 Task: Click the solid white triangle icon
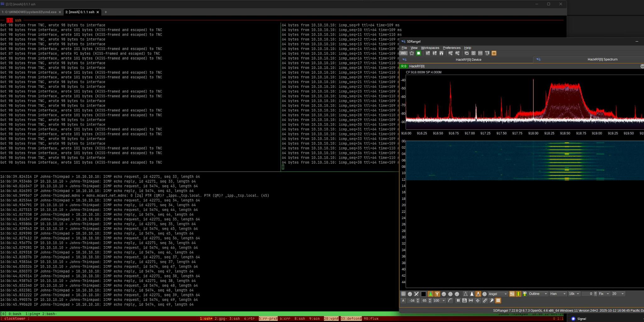(x=472, y=294)
